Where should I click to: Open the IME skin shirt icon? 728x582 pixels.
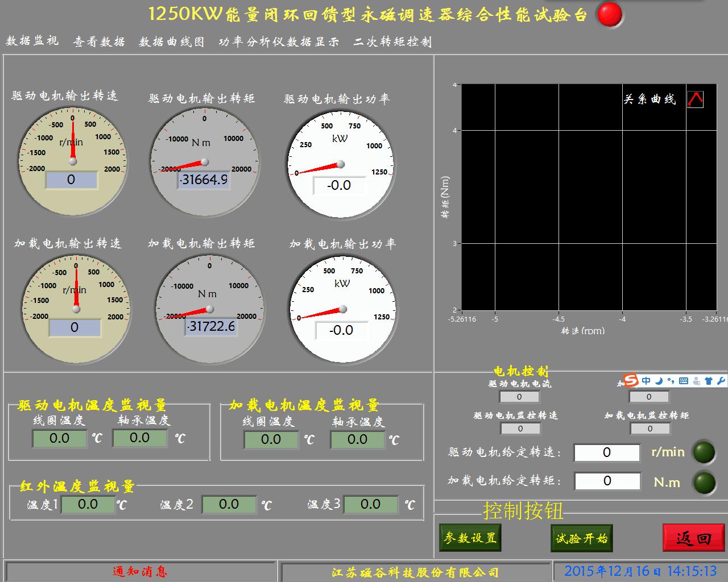click(x=708, y=381)
